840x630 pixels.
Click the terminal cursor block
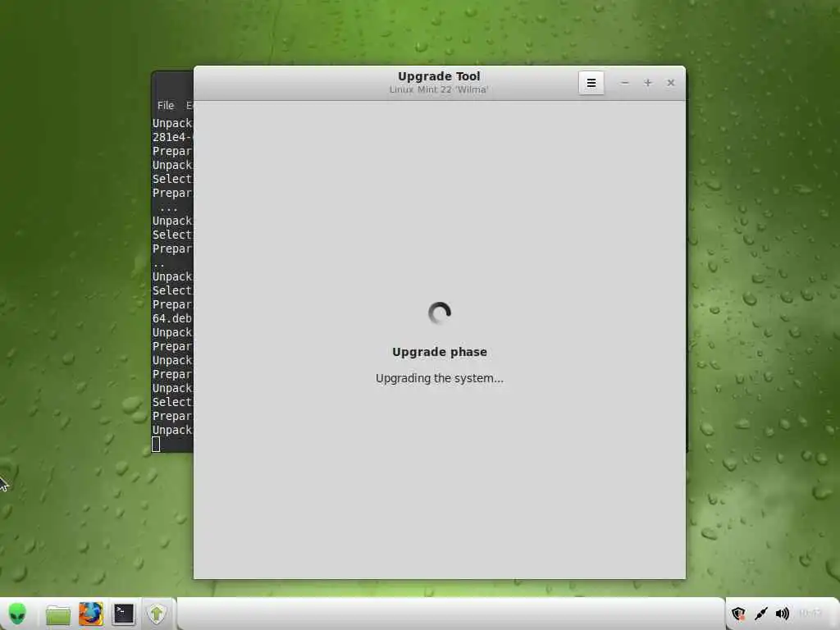click(x=156, y=444)
